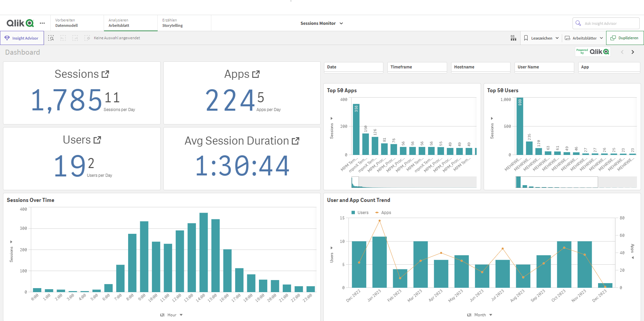
Task: Open the Month dimension dropdown
Action: pos(480,315)
